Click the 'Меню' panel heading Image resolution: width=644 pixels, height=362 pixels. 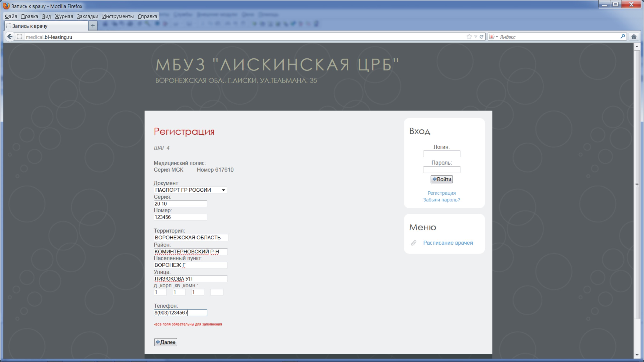pyautogui.click(x=423, y=227)
